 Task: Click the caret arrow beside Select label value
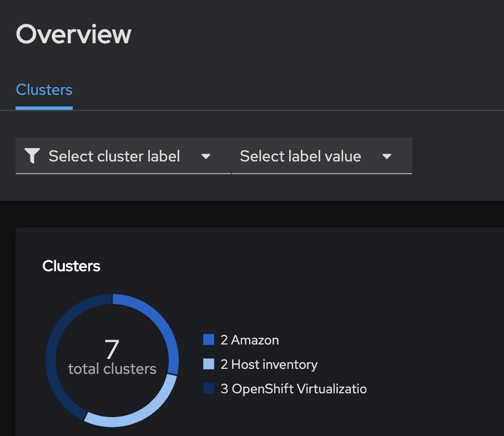tap(387, 156)
